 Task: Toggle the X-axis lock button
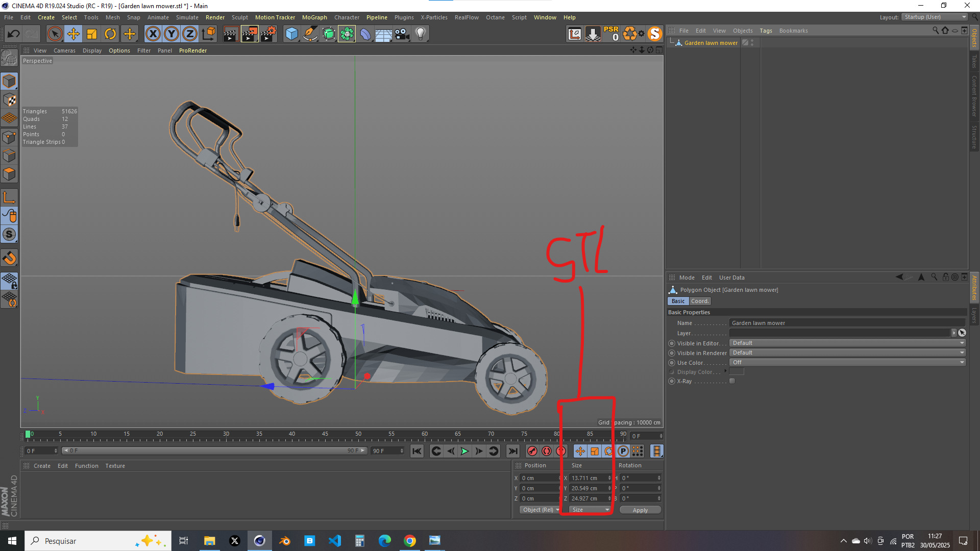[153, 34]
